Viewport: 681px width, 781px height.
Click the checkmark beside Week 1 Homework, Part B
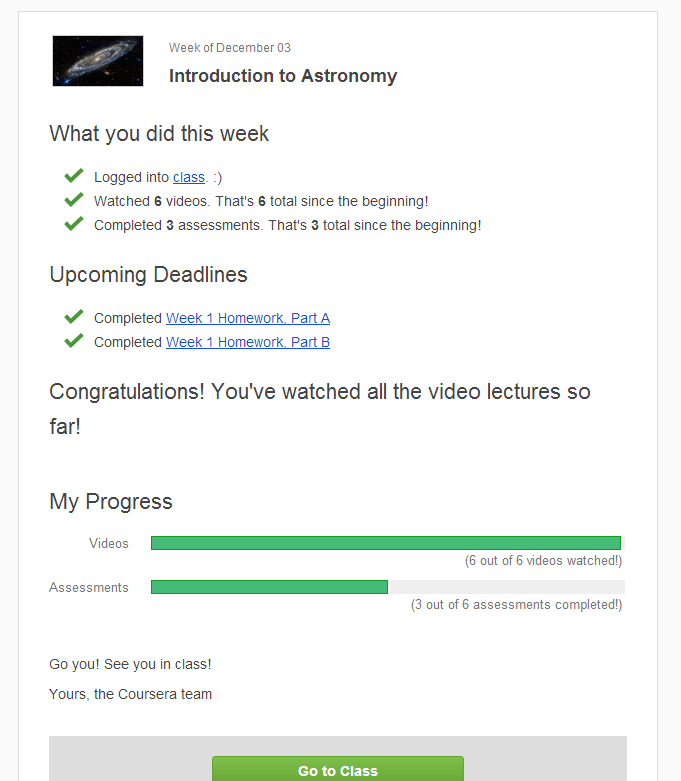73,341
